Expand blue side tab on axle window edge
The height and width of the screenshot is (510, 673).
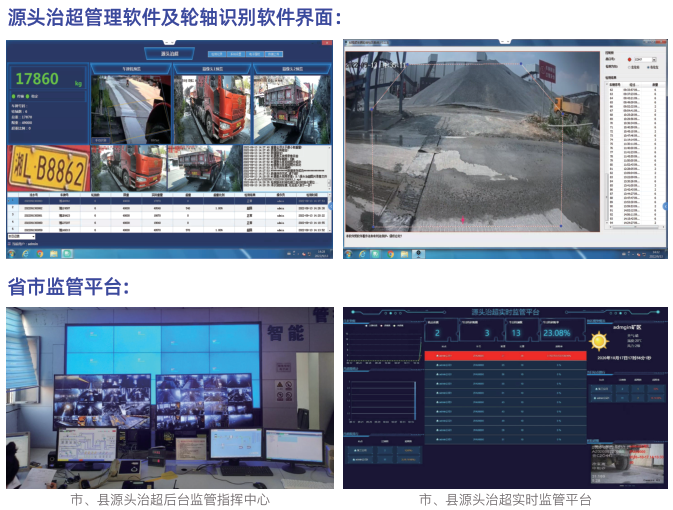[665, 207]
